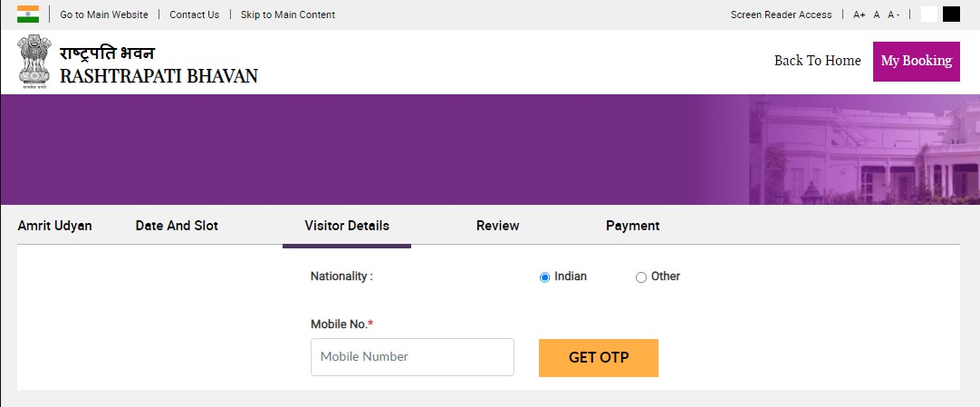
Task: Go to the Review tab
Action: point(497,226)
